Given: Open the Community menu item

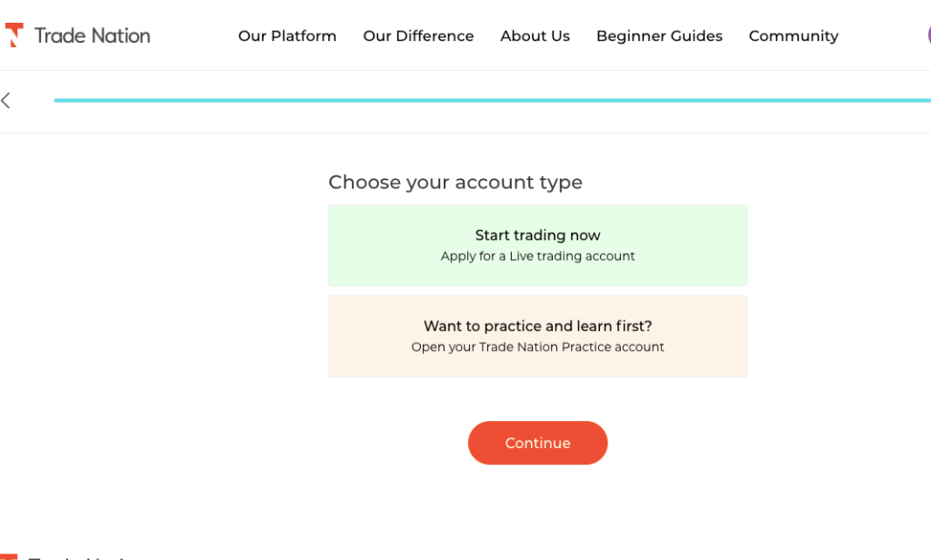Looking at the screenshot, I should pyautogui.click(x=793, y=36).
